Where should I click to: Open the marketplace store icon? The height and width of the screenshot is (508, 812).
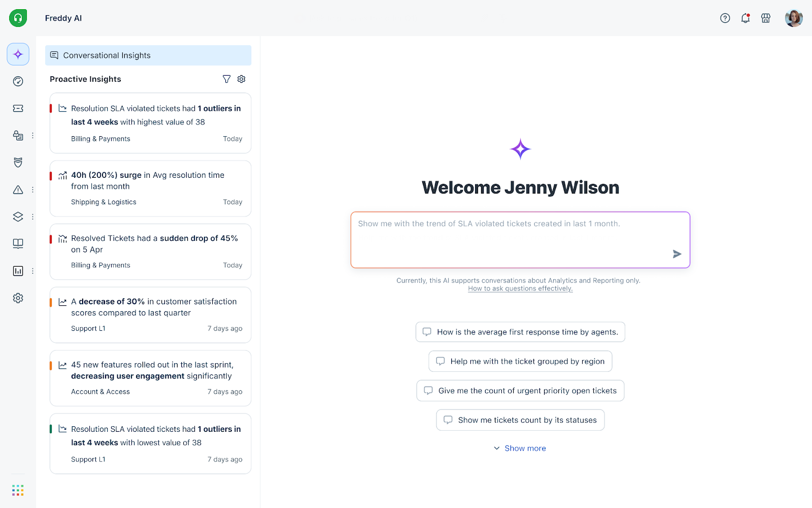[766, 18]
